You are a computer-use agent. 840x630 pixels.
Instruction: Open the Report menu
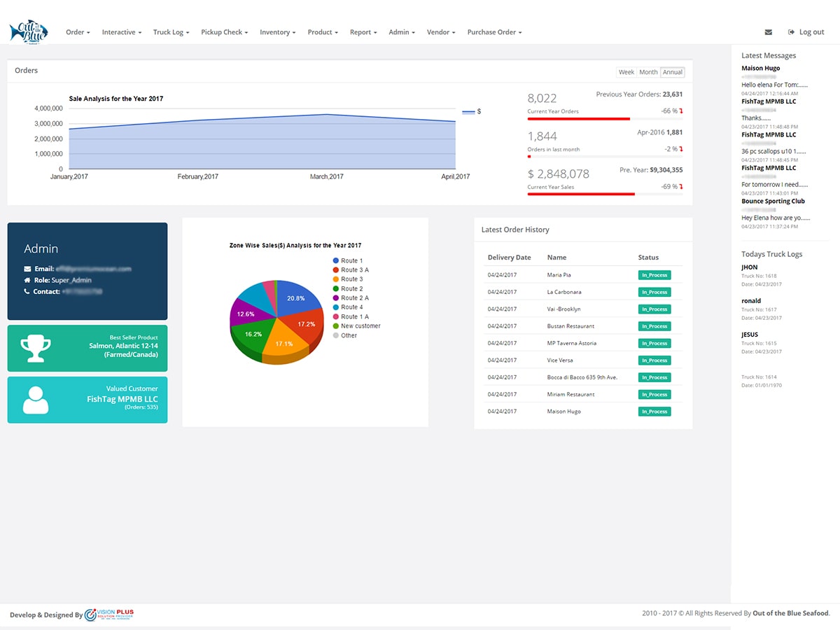pyautogui.click(x=363, y=32)
